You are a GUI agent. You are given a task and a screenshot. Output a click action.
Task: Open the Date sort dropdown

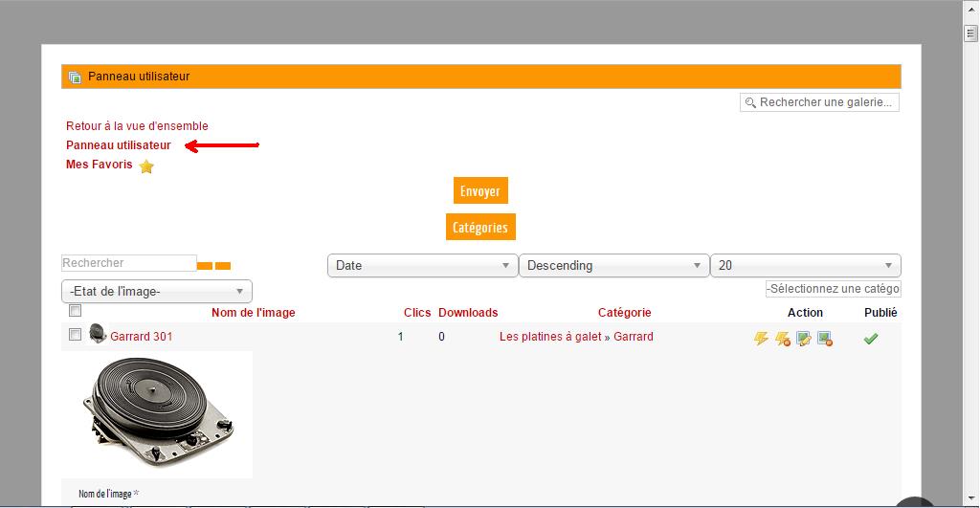[x=422, y=266]
